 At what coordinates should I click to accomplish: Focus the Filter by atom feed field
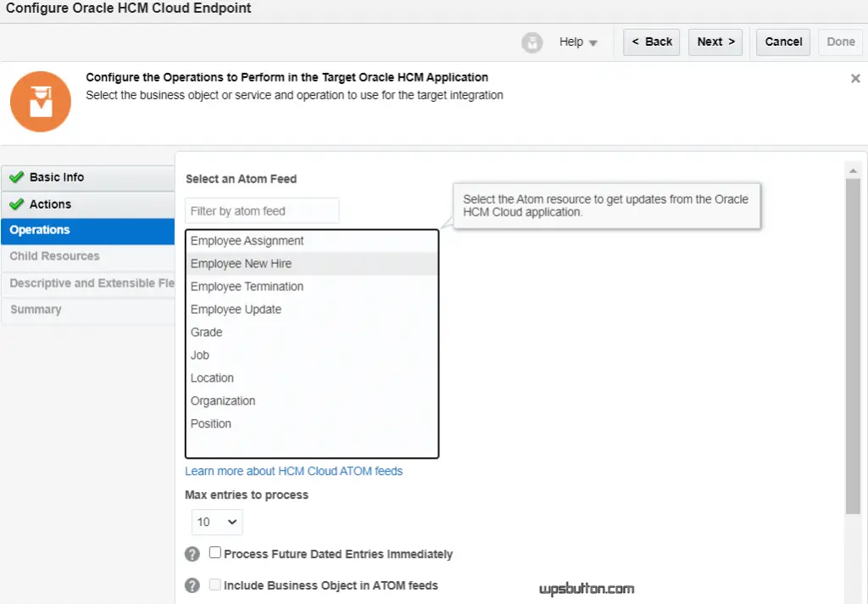point(262,211)
